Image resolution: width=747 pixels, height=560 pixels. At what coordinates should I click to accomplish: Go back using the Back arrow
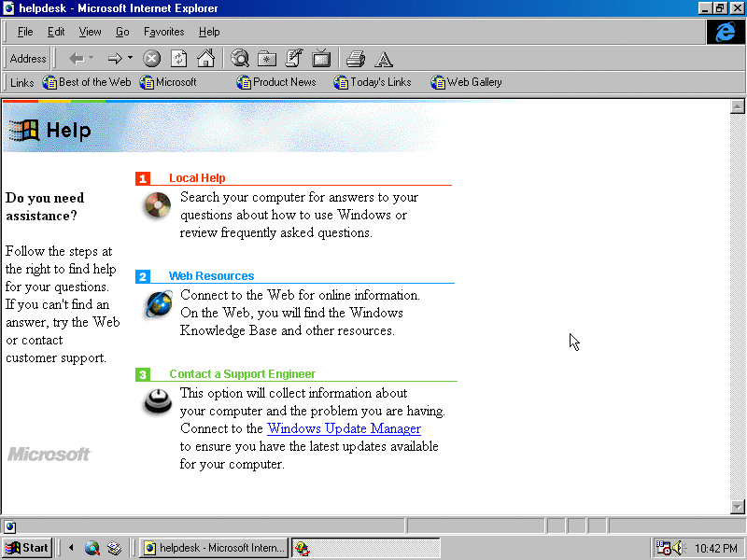coord(76,59)
